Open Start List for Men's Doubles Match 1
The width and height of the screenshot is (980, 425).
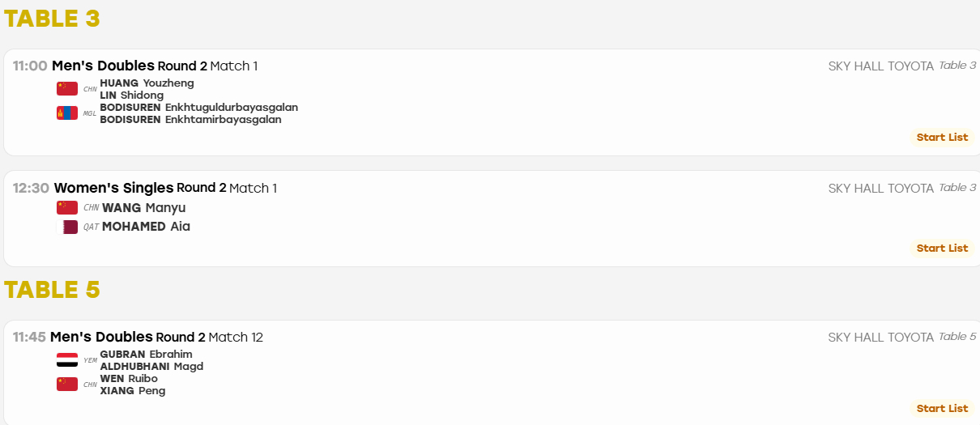pos(942,137)
